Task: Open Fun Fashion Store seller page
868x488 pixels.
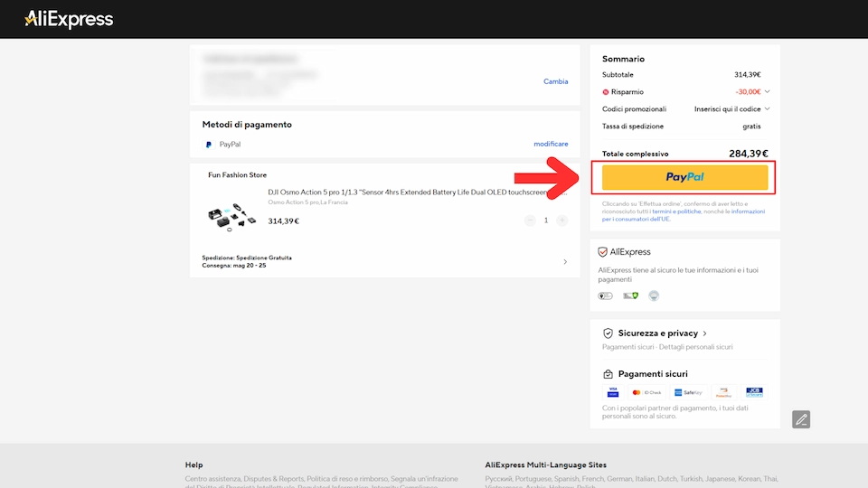Action: coord(237,174)
